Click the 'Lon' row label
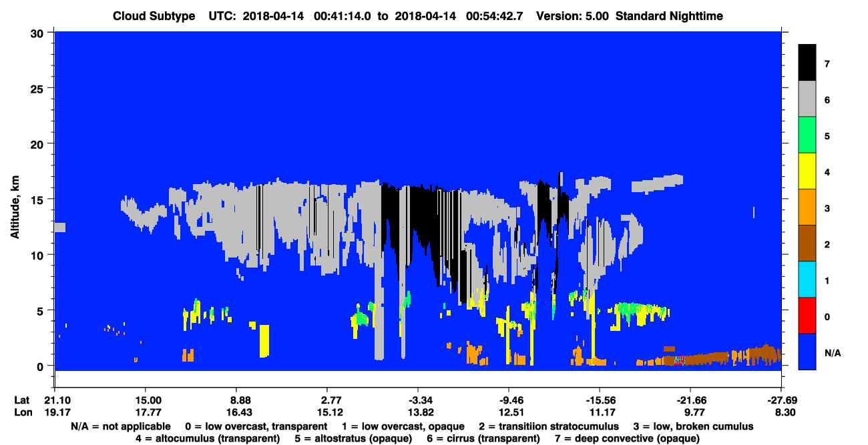Screen dimensions: 868x445 [x=22, y=412]
